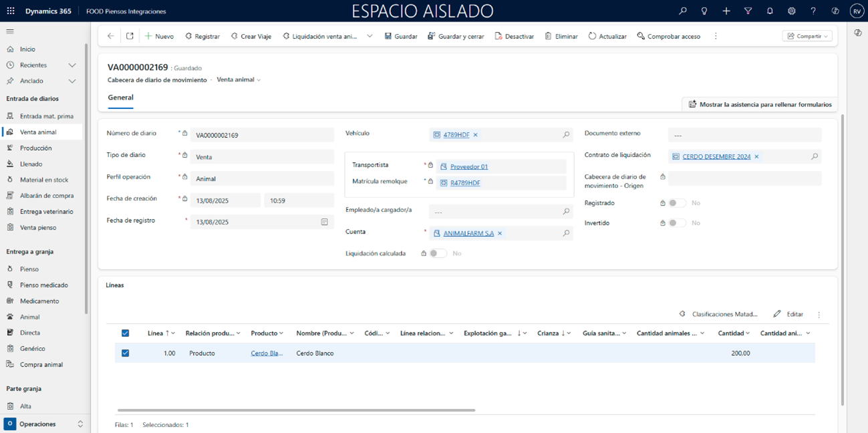Select the General tab
This screenshot has width=868, height=433.
[121, 98]
